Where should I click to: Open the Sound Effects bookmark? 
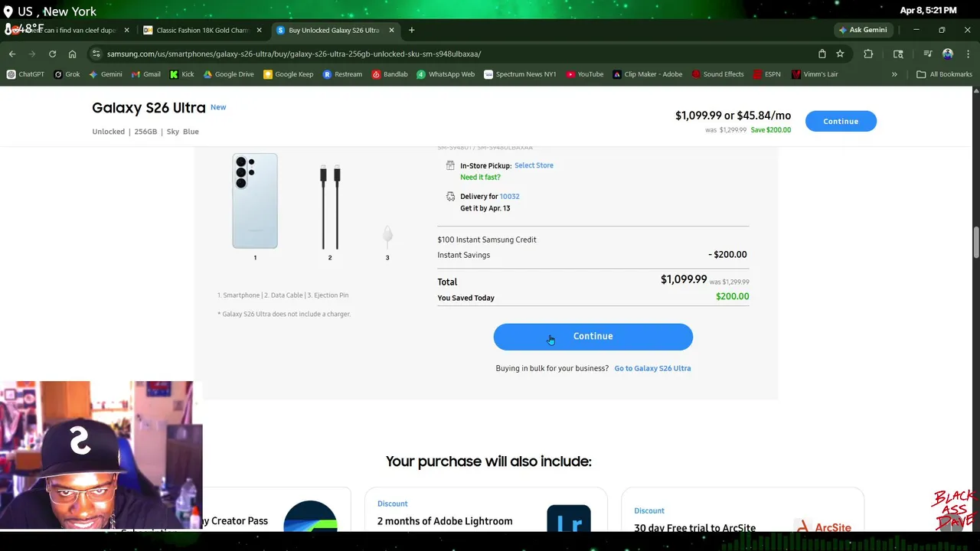pos(717,74)
